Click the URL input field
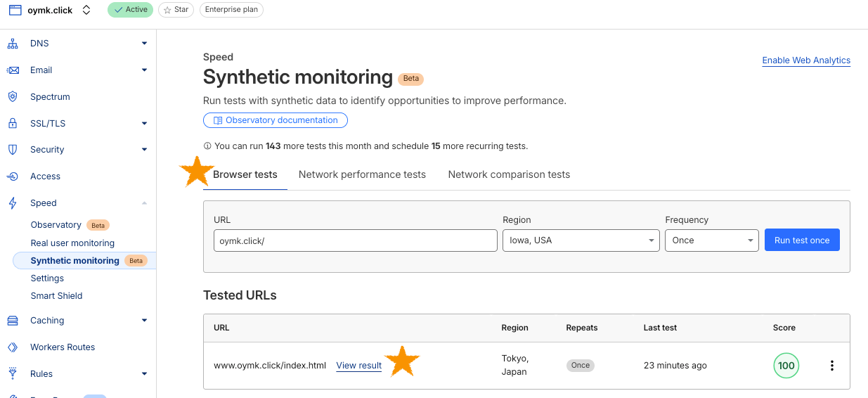 [355, 240]
